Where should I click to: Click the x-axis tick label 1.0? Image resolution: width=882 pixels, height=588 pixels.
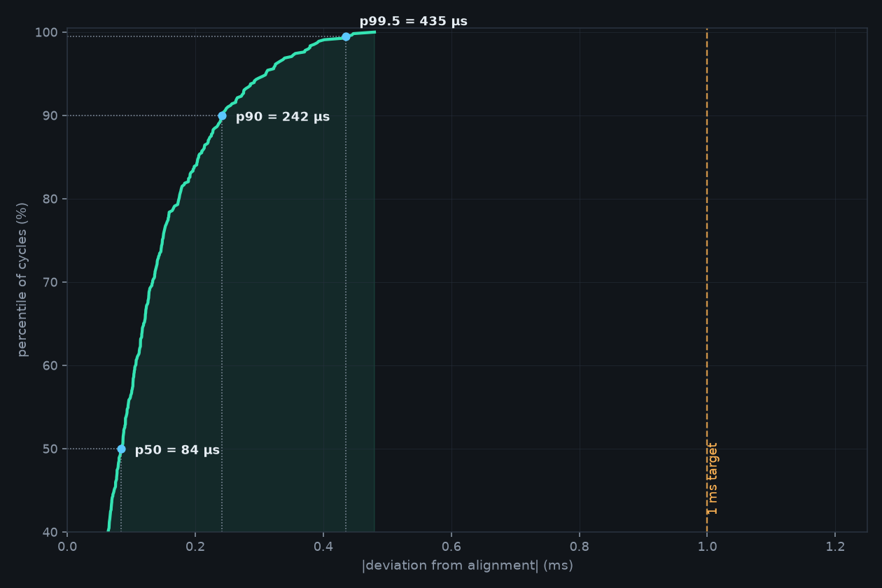click(707, 546)
